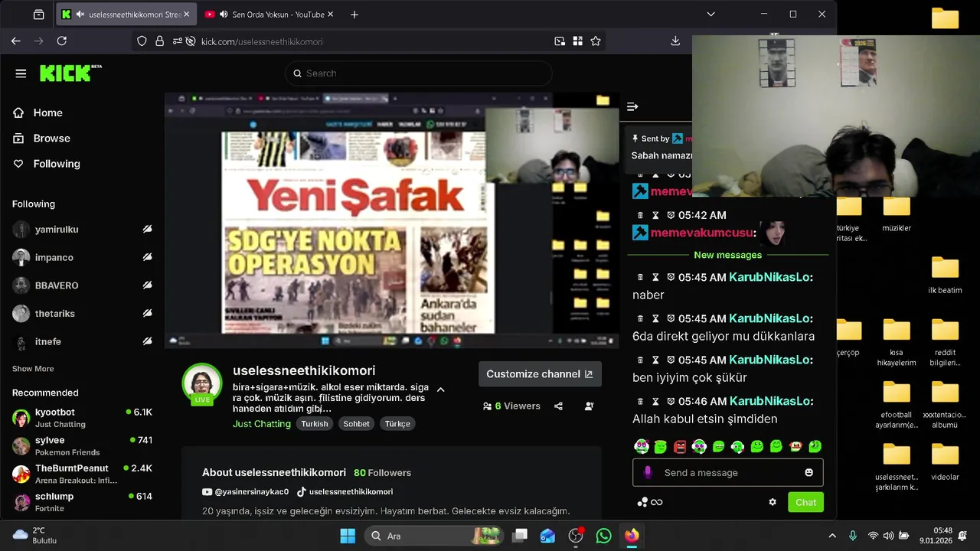Select the Turkish tag

pos(314,424)
